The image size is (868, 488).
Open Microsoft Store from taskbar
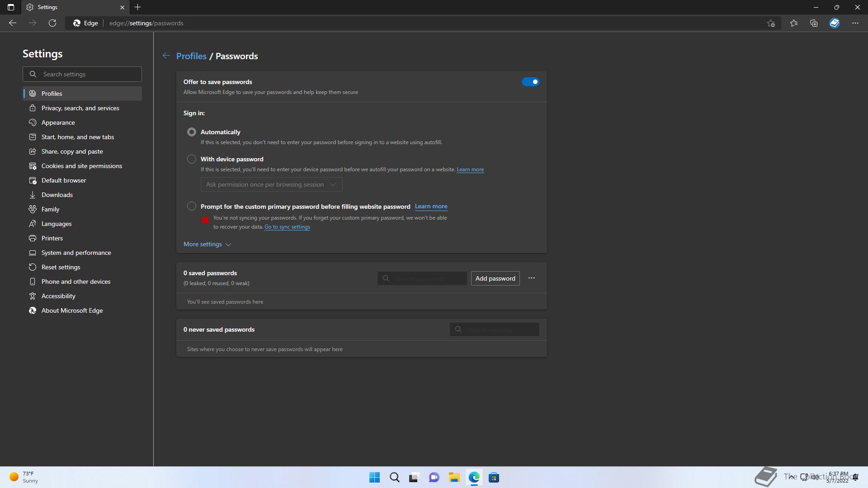click(x=494, y=478)
